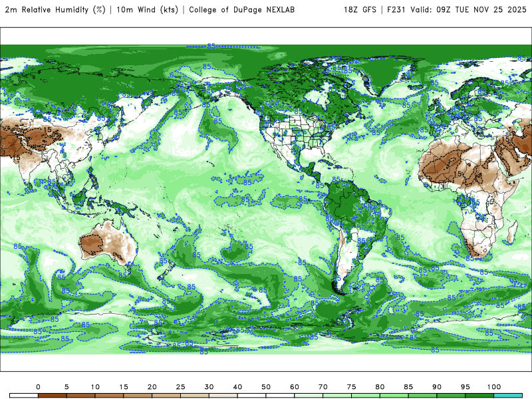Viewport: 532px width, 399px height.
Task: Select the light green swatch between 75 and 80
Action: click(366, 396)
